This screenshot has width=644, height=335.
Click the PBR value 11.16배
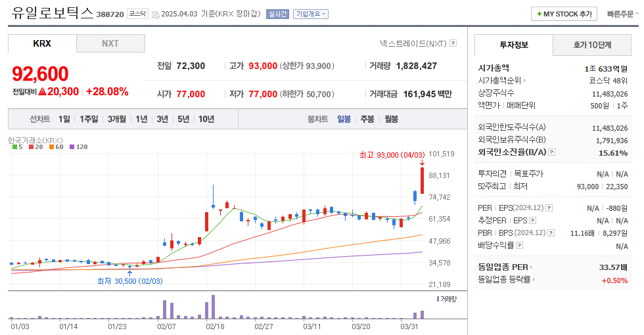pos(582,233)
